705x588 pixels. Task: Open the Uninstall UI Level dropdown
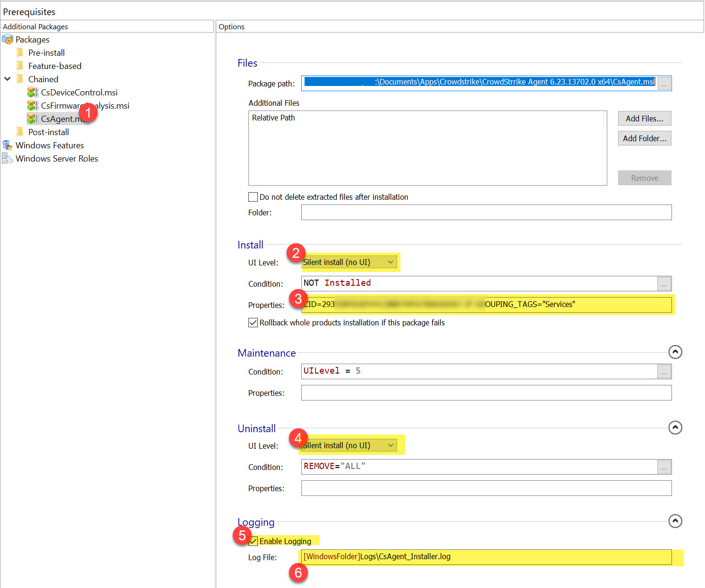[x=349, y=445]
